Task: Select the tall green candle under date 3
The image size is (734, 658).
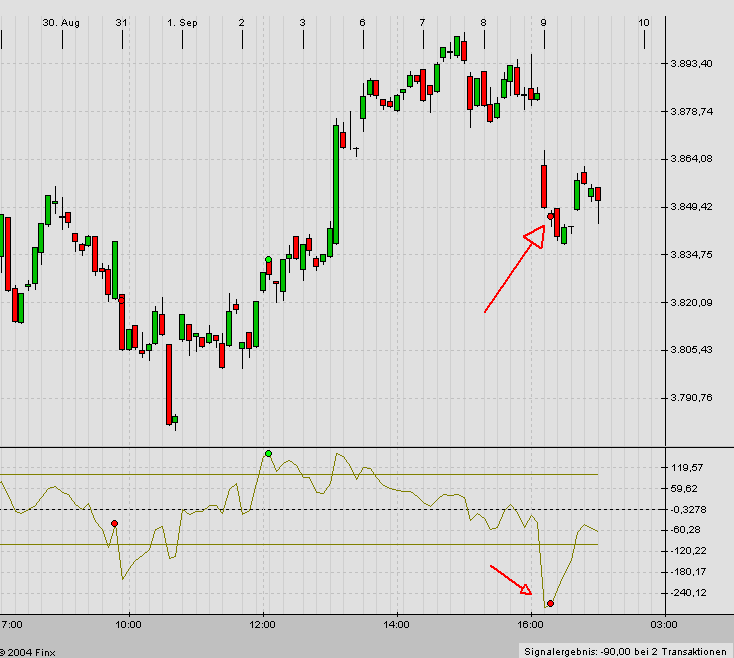Action: coord(336,184)
